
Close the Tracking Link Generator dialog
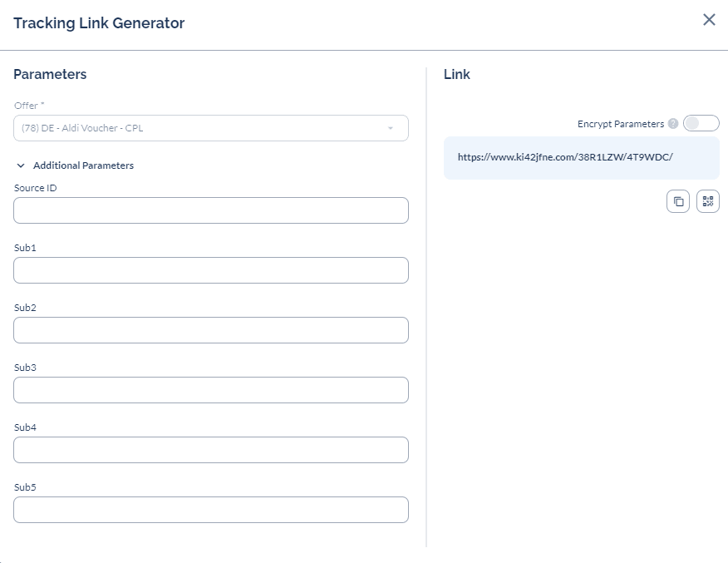pos(709,19)
